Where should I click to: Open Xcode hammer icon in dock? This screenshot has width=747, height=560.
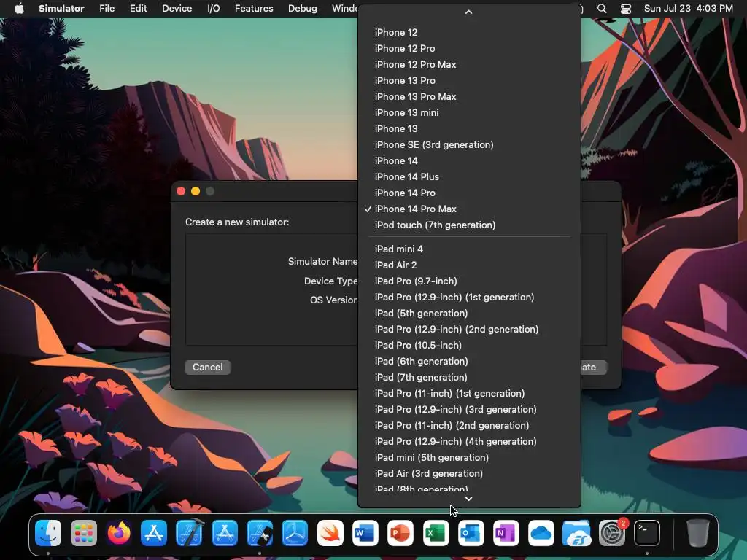pyautogui.click(x=189, y=533)
